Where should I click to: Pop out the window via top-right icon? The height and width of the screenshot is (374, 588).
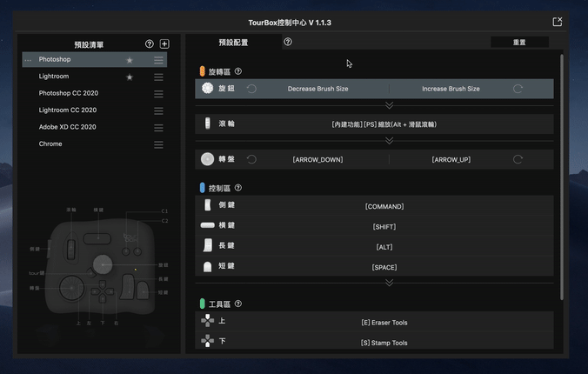[x=558, y=22]
